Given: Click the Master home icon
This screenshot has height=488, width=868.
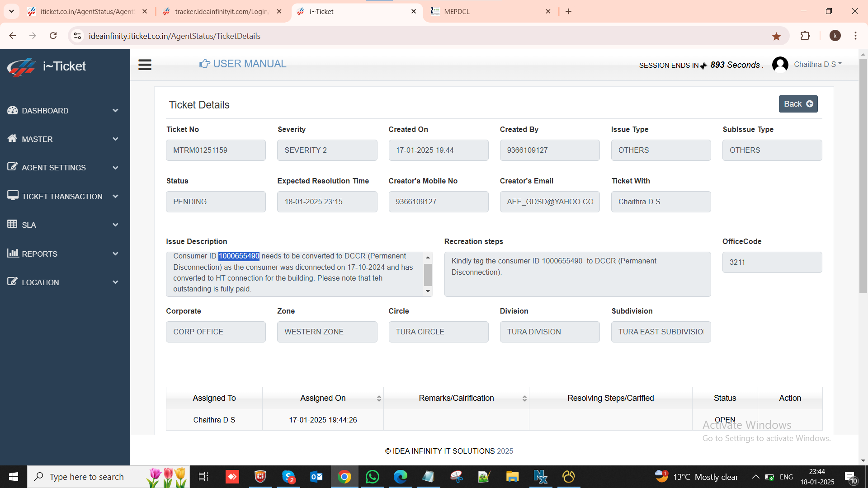Looking at the screenshot, I should [x=12, y=138].
